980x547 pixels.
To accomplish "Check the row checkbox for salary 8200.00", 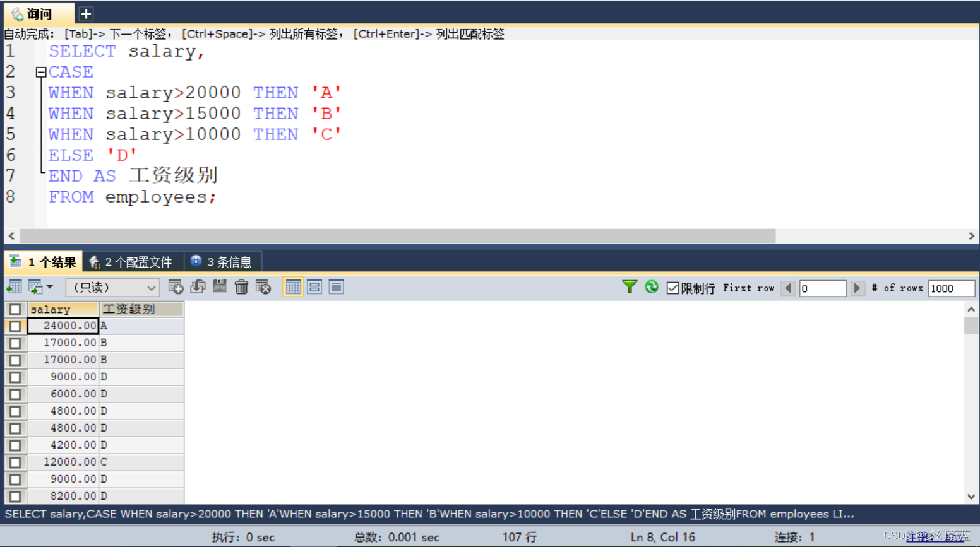I will coord(15,497).
